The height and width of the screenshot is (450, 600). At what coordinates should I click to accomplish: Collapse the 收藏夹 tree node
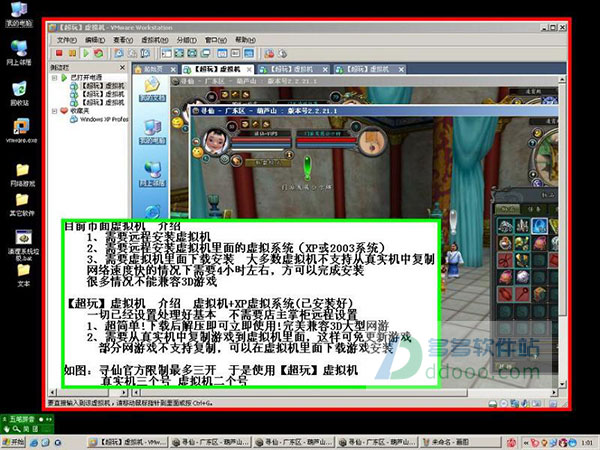pos(54,111)
